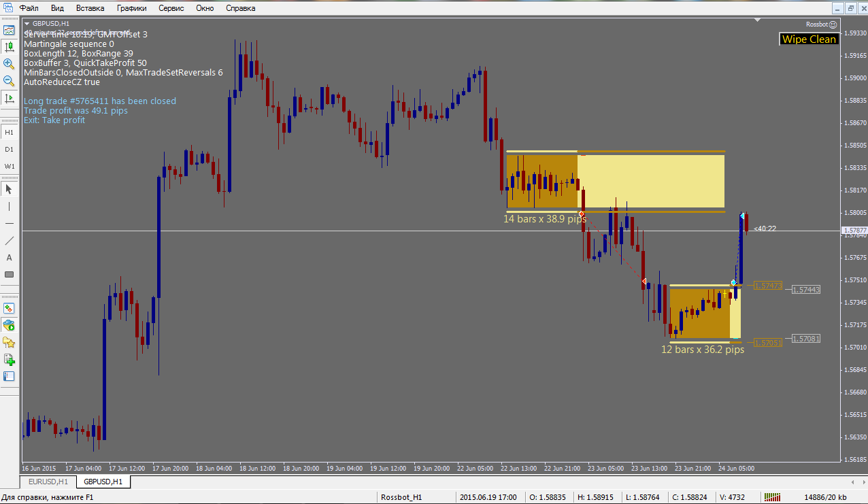Click the 1.57443 price label box

[806, 290]
